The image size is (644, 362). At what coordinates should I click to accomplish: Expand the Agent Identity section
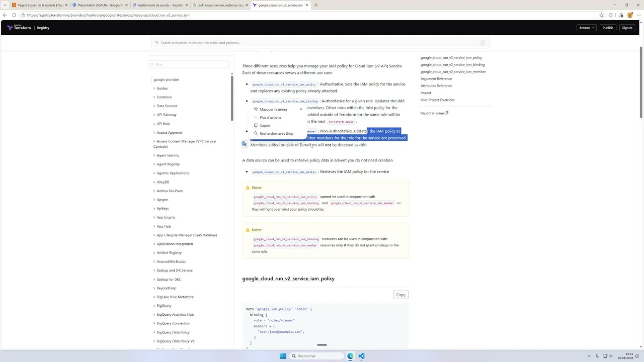[x=168, y=155]
